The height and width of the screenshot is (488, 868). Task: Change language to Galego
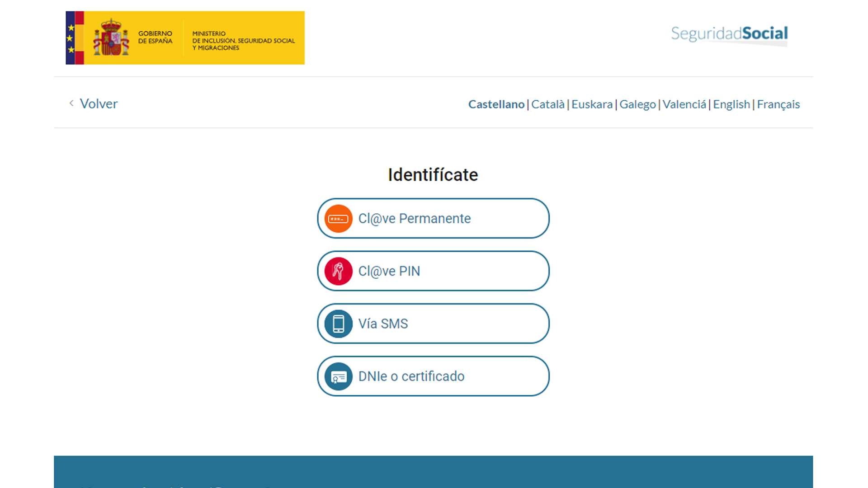(637, 104)
